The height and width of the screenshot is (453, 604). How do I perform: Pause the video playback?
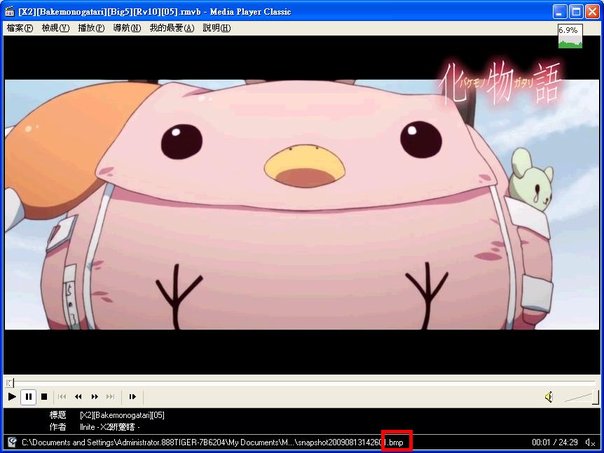(28, 396)
